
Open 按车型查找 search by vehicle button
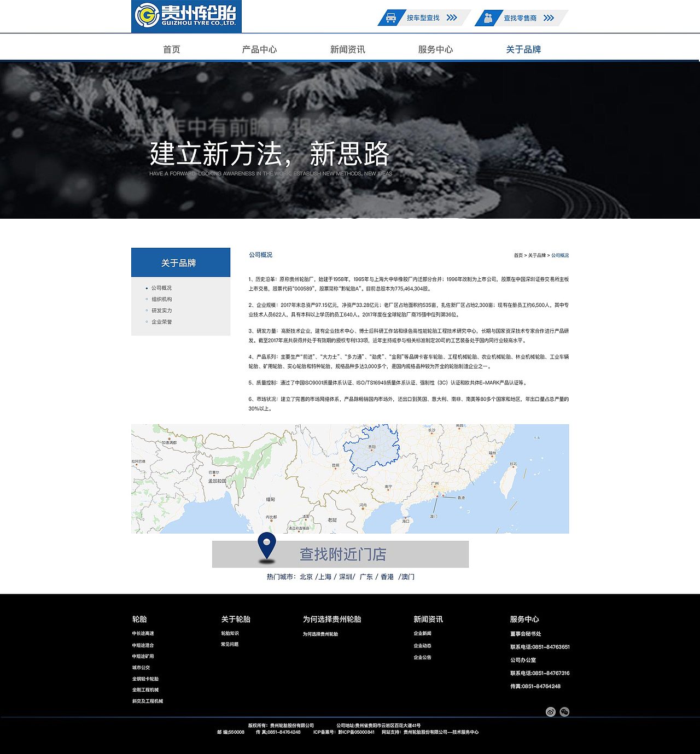pos(424,17)
